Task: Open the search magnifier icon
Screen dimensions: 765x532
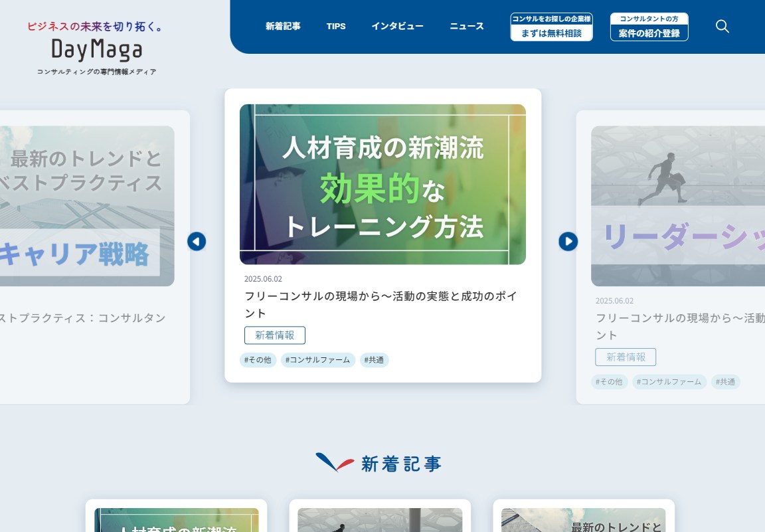Action: click(x=722, y=27)
